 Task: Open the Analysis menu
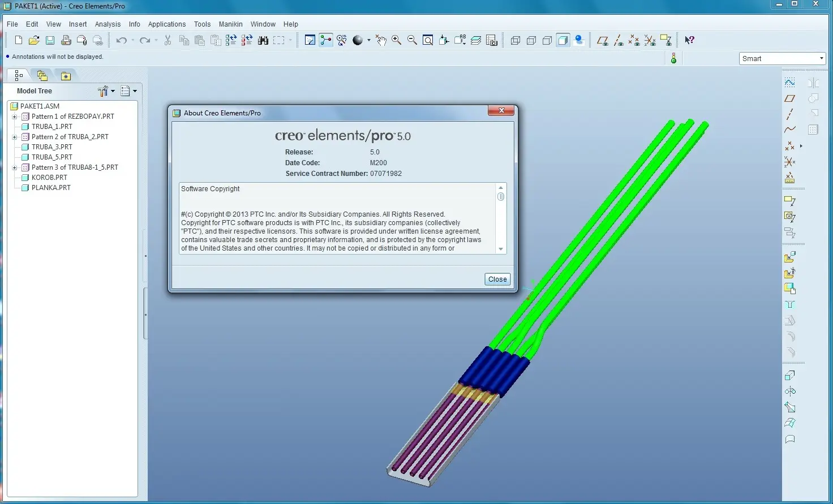coord(108,24)
